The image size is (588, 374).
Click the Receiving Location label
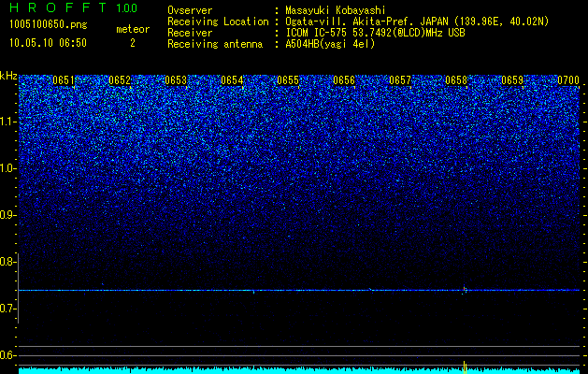coord(218,22)
